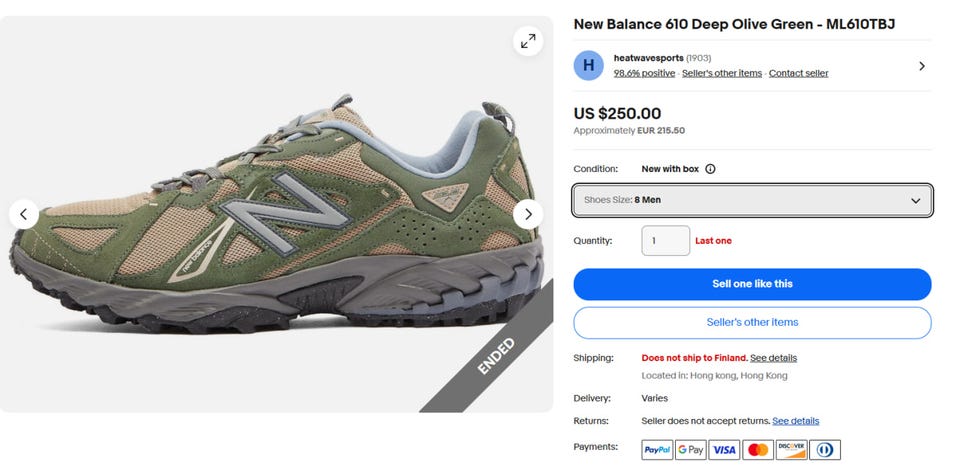Open seller details chevron arrow
Image resolution: width=960 pixels, height=470 pixels.
(921, 66)
